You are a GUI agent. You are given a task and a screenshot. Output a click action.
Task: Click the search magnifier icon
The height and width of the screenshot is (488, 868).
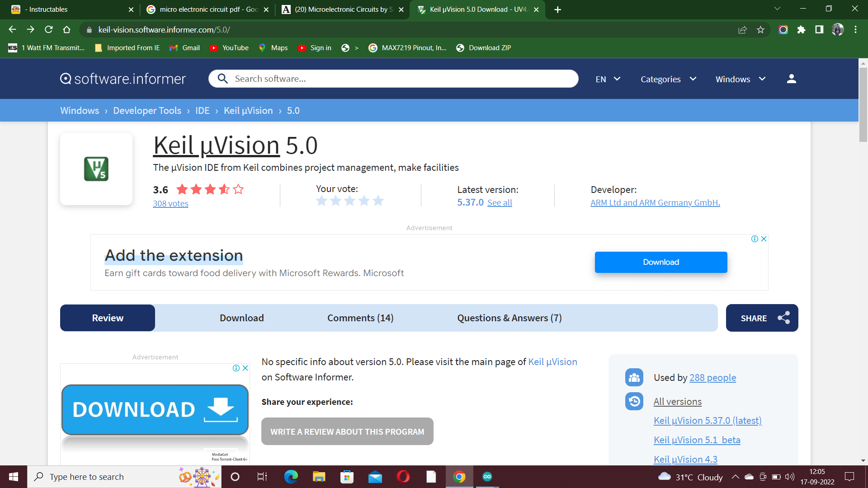tap(222, 79)
